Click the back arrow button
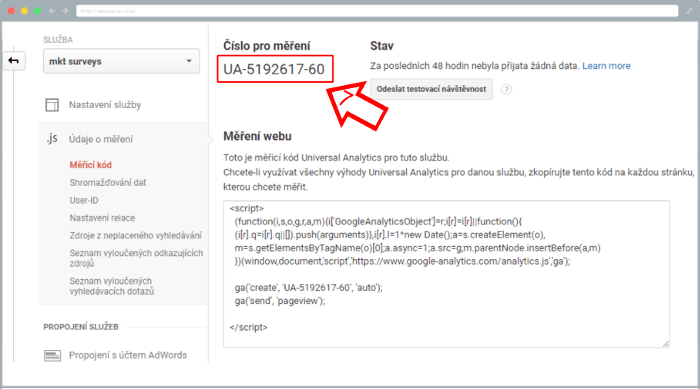The image size is (700, 389). coord(14,61)
